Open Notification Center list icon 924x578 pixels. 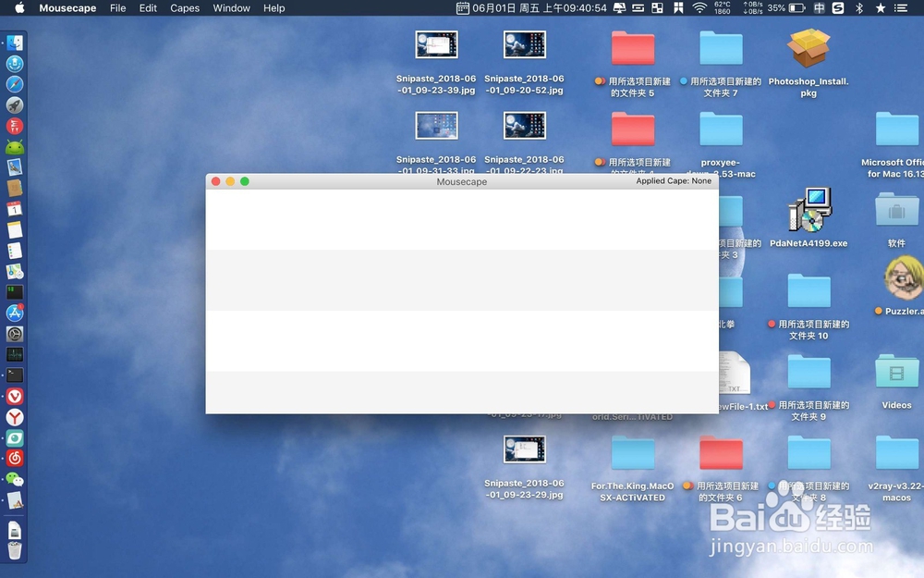click(x=901, y=7)
